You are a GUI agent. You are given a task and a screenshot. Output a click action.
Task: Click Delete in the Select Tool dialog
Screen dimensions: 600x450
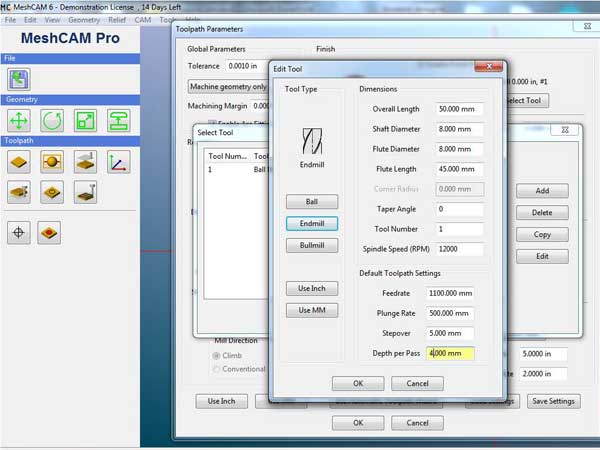pyautogui.click(x=542, y=212)
